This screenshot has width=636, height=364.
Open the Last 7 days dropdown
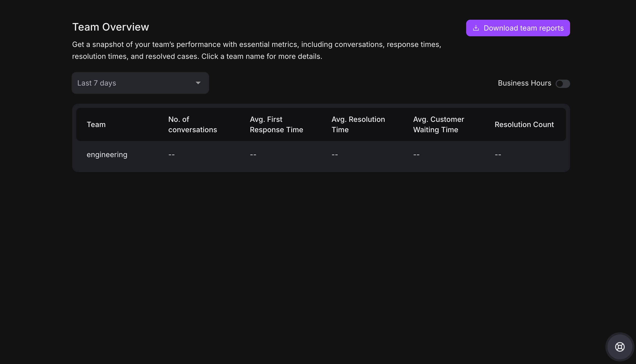tap(140, 83)
